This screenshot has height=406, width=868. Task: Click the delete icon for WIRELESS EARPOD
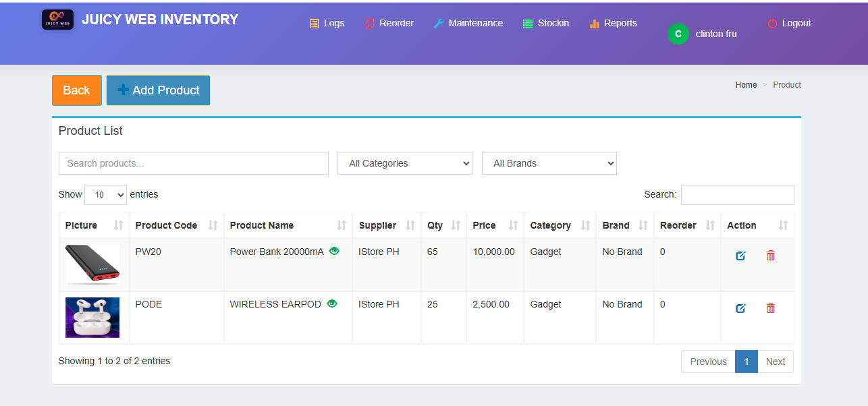pos(771,308)
